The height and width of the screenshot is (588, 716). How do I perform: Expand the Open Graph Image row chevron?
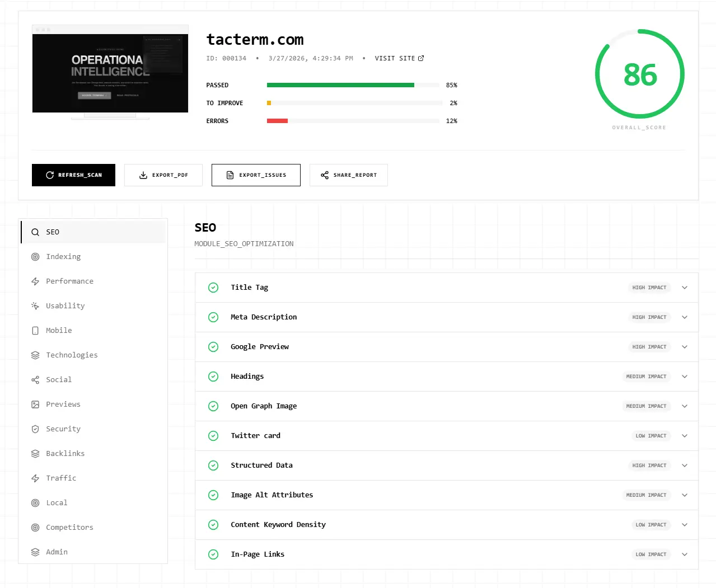click(x=685, y=406)
